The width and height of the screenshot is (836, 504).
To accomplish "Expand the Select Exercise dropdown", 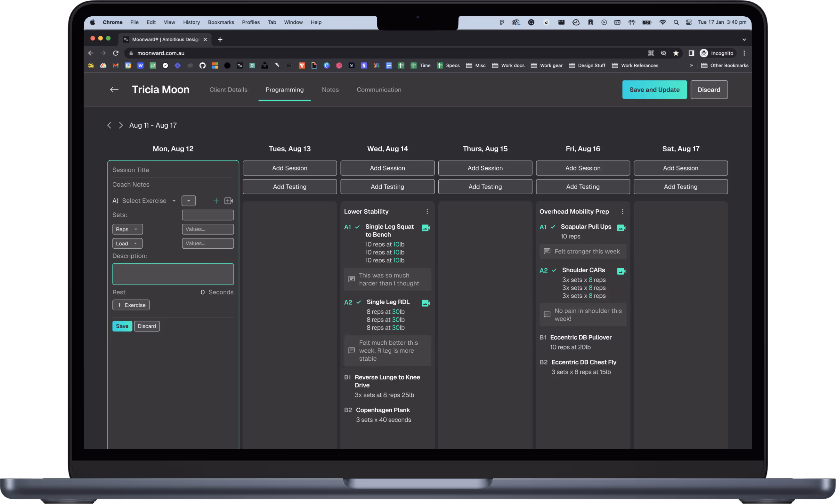I will [x=149, y=201].
